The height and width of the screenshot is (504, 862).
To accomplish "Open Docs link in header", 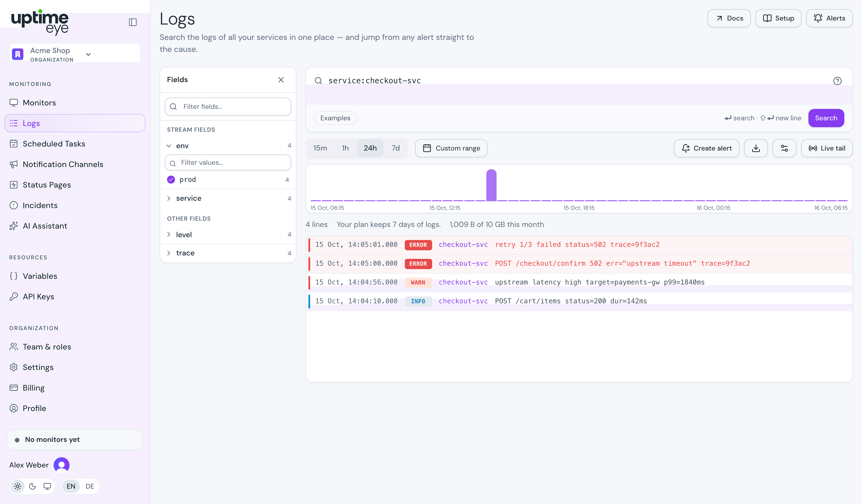I will click(x=729, y=18).
